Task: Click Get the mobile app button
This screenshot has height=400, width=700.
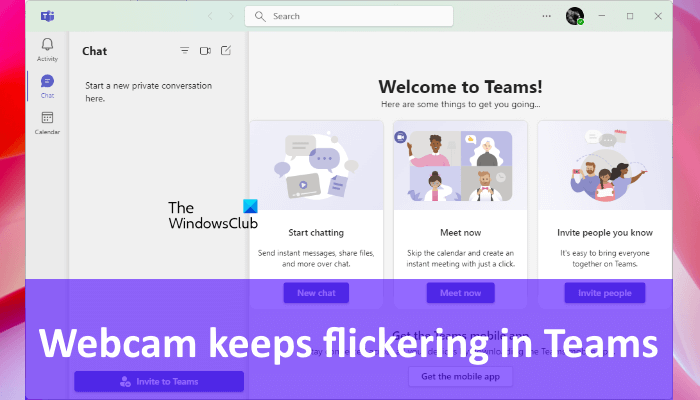Action: coord(460,376)
